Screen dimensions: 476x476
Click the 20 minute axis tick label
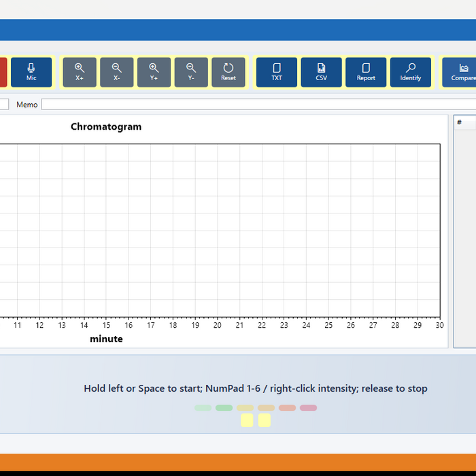[218, 325]
